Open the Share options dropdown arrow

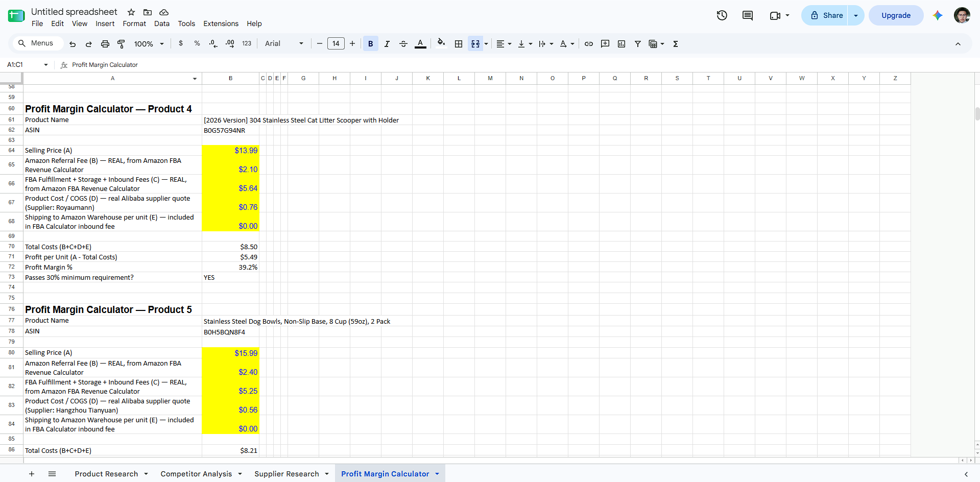(856, 15)
